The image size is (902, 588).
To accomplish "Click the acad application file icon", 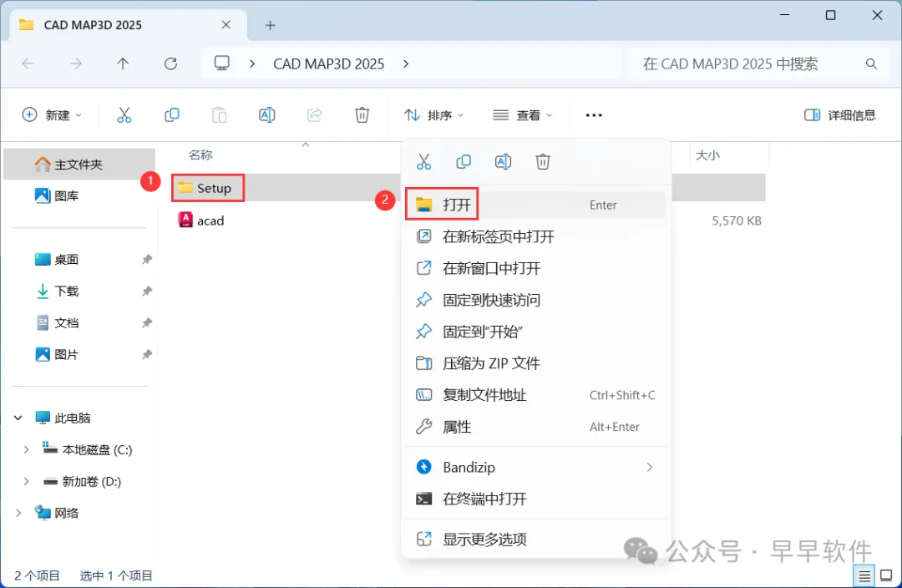I will (185, 220).
